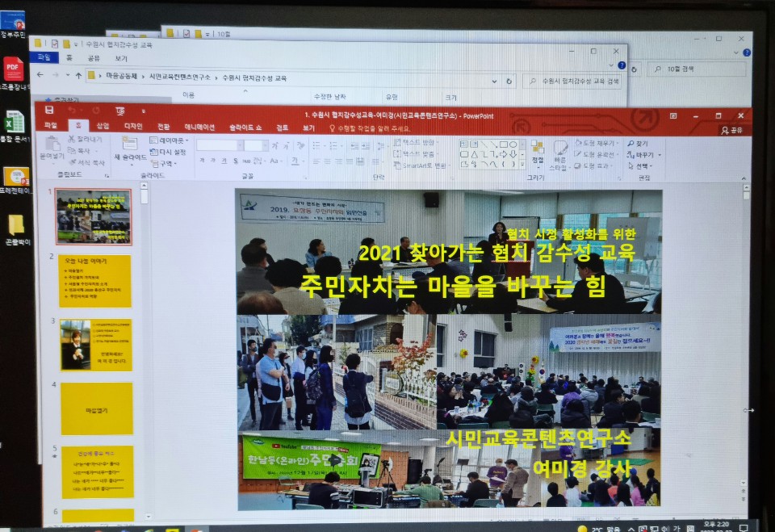Screen dimensions: 775x532
Task: Expand the 구역 section dropdown
Action: pos(164,164)
